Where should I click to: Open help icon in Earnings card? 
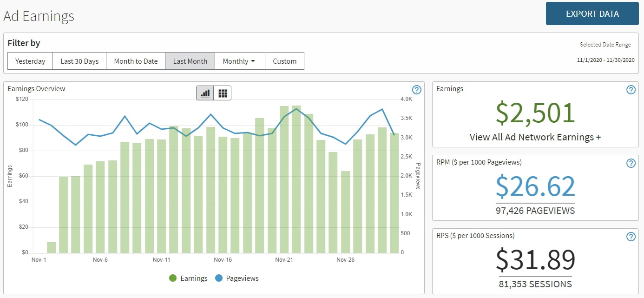pyautogui.click(x=631, y=90)
